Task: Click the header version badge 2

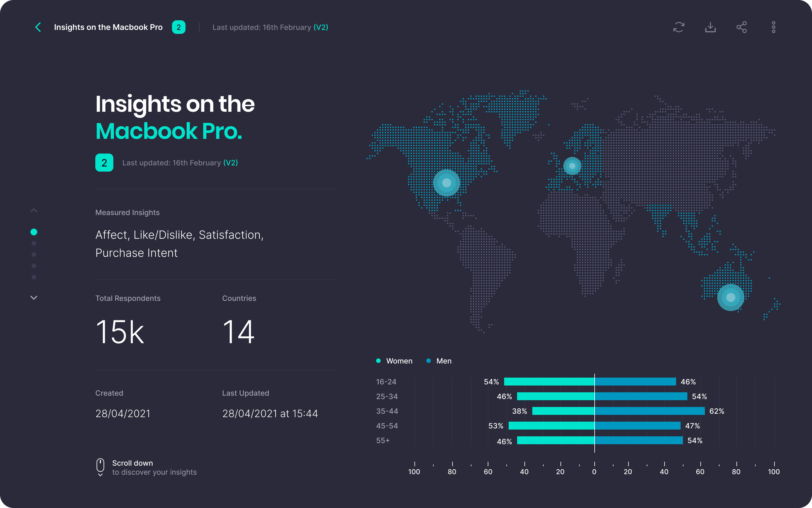Action: coord(178,27)
